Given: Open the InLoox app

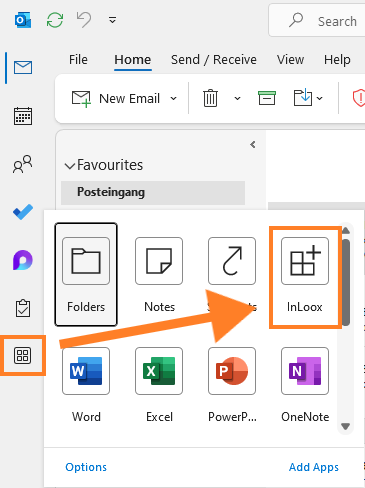Looking at the screenshot, I should 305,274.
